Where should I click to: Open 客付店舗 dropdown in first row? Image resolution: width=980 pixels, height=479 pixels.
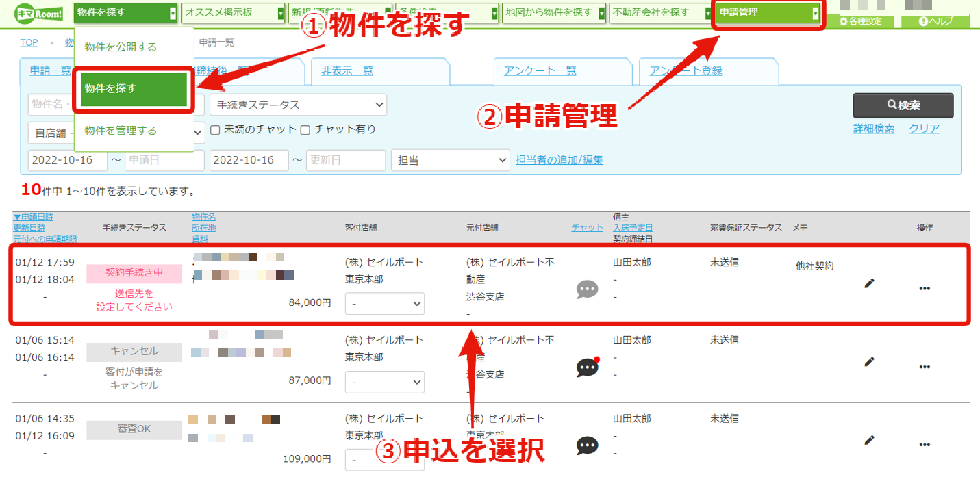click(384, 303)
